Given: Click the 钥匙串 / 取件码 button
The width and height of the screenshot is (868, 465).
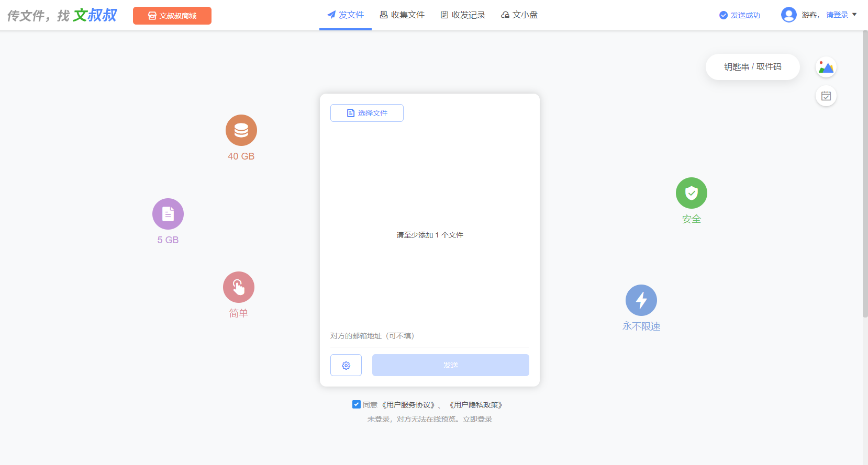Looking at the screenshot, I should [x=752, y=67].
